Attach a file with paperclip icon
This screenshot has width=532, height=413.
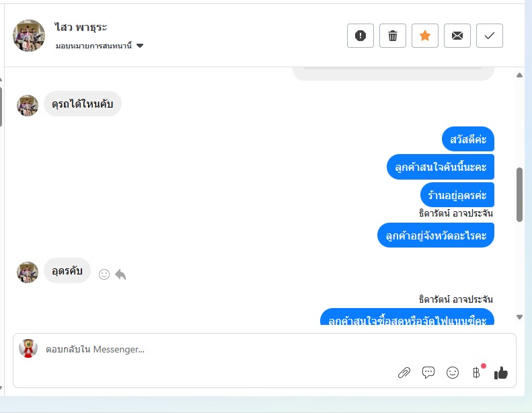coord(404,373)
